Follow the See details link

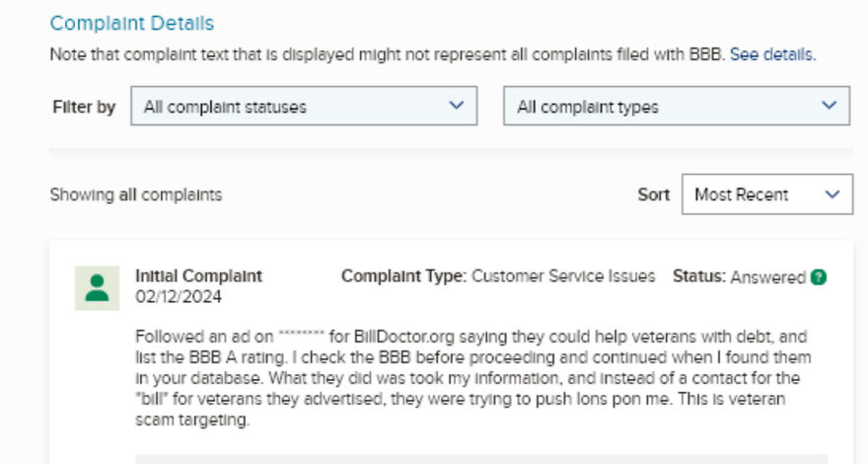coord(771,54)
